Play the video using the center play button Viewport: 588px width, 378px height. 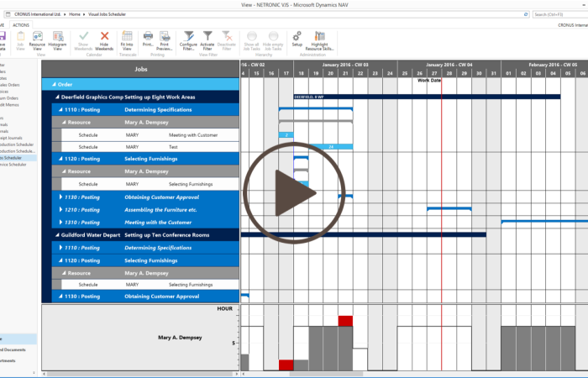294,193
